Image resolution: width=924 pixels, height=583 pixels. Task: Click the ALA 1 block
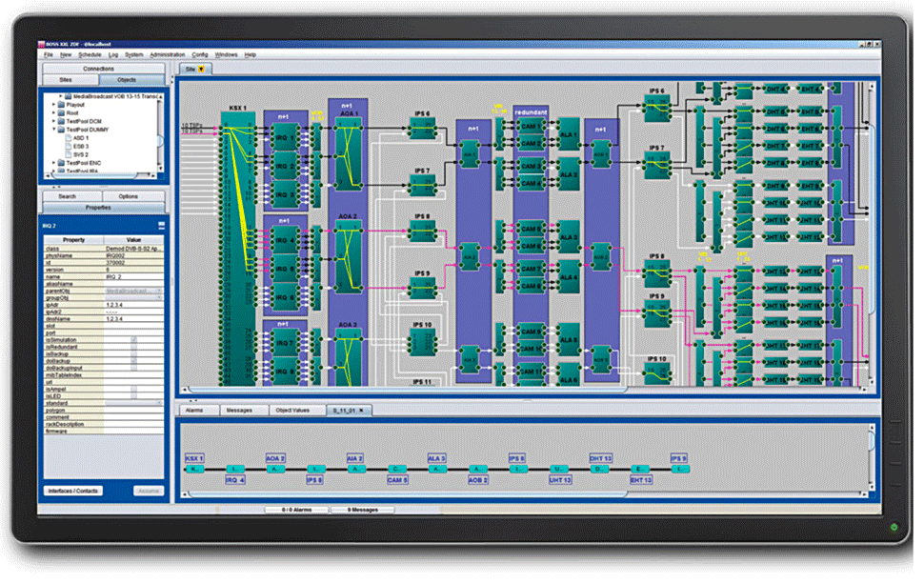pyautogui.click(x=569, y=132)
